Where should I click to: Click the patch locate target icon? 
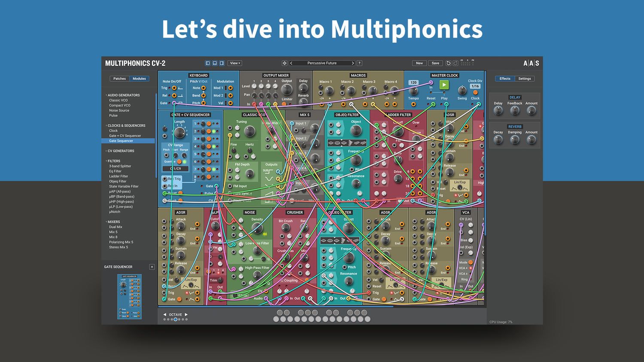click(x=284, y=63)
